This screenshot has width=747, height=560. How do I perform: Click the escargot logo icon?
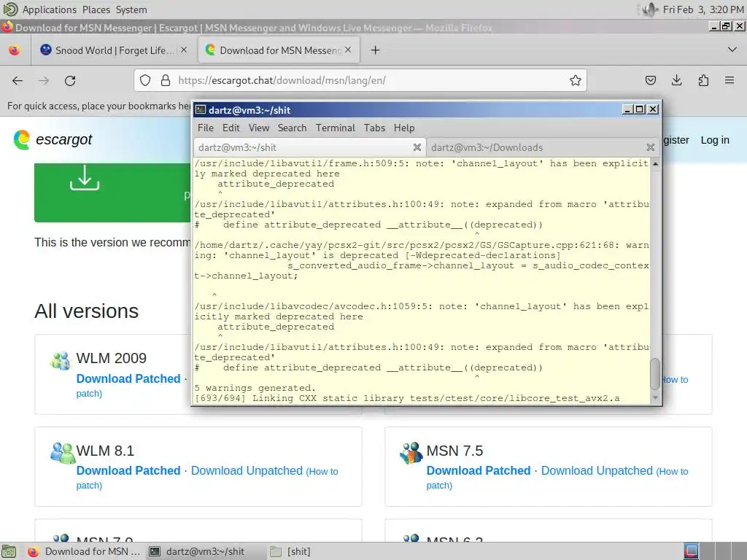(22, 139)
